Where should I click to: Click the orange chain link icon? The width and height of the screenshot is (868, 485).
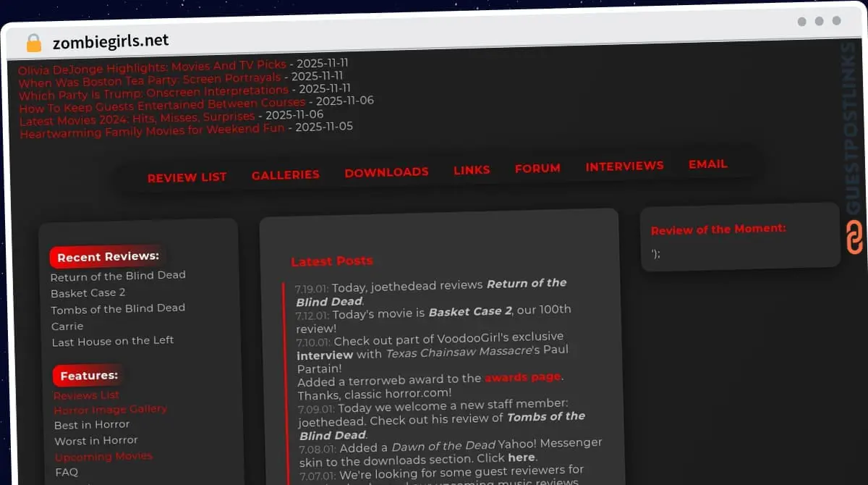(854, 238)
